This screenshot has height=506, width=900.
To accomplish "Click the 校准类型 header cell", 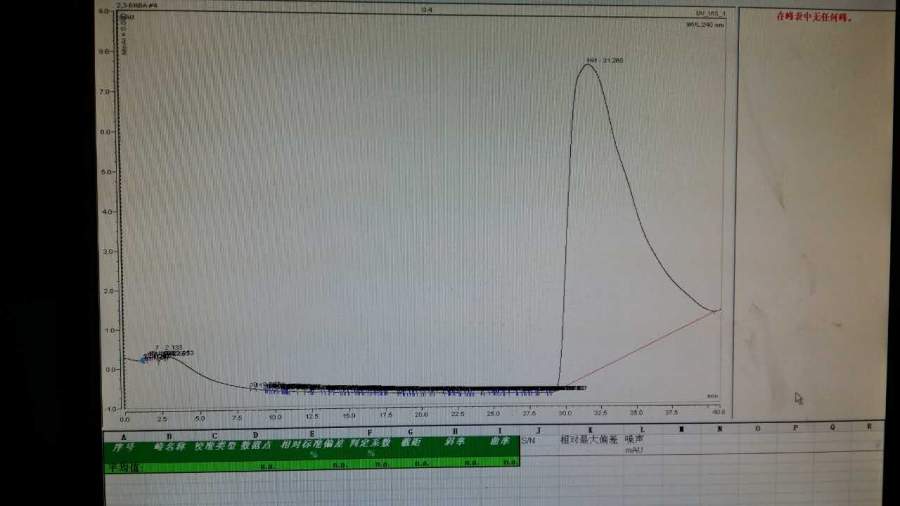I will click(215, 445).
